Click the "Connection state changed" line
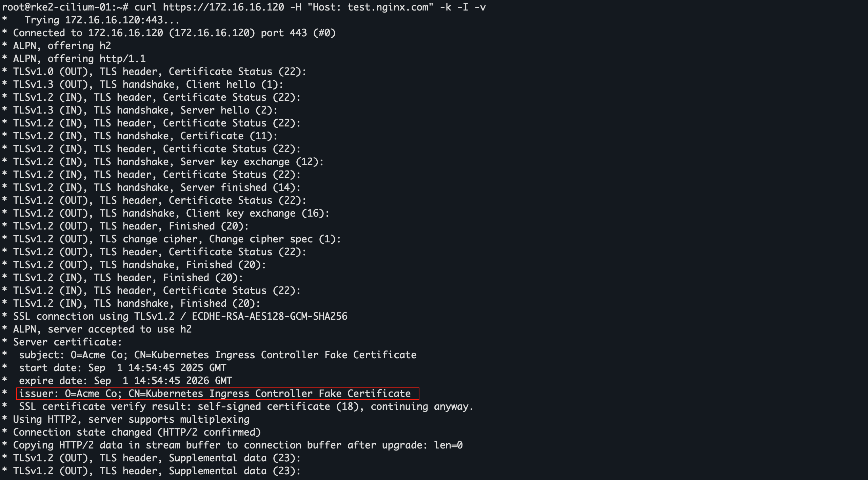Image resolution: width=868 pixels, height=480 pixels. (137, 432)
